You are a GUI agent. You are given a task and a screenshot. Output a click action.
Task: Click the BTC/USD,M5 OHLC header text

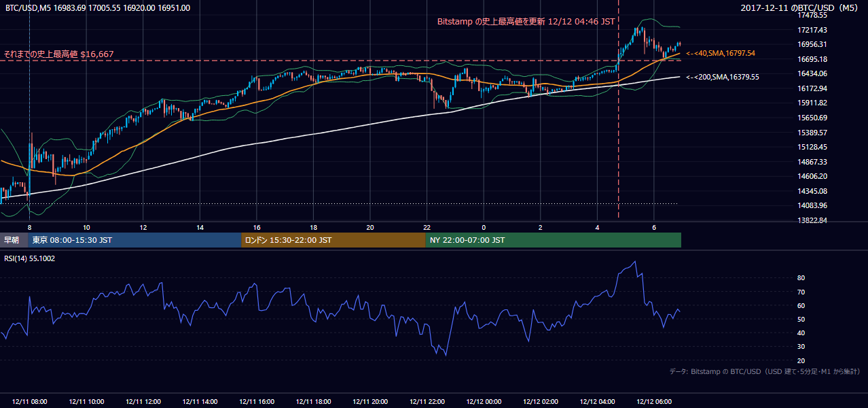(x=98, y=8)
